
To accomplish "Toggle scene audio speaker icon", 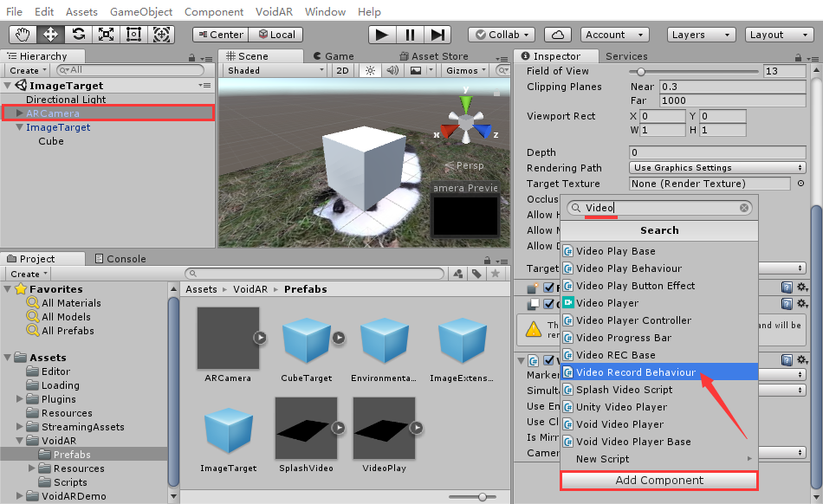I will pyautogui.click(x=392, y=70).
